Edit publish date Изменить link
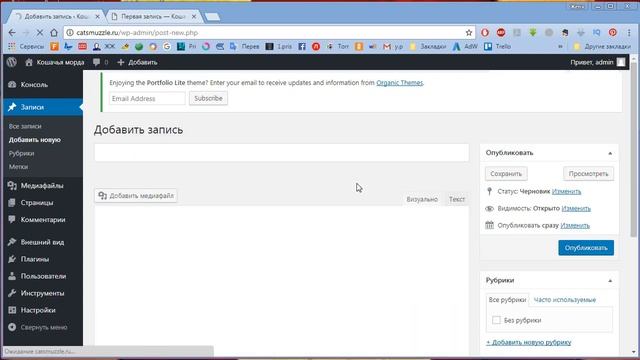This screenshot has height=360, width=640. click(575, 226)
